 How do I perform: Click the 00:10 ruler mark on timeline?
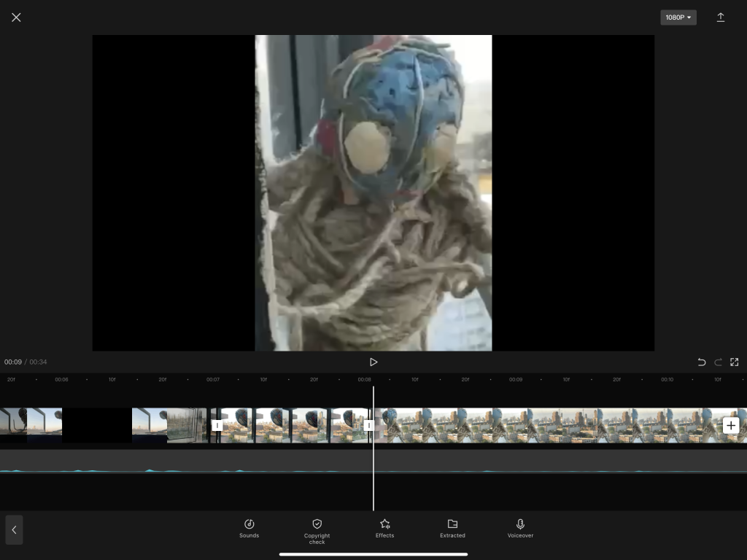click(x=667, y=379)
